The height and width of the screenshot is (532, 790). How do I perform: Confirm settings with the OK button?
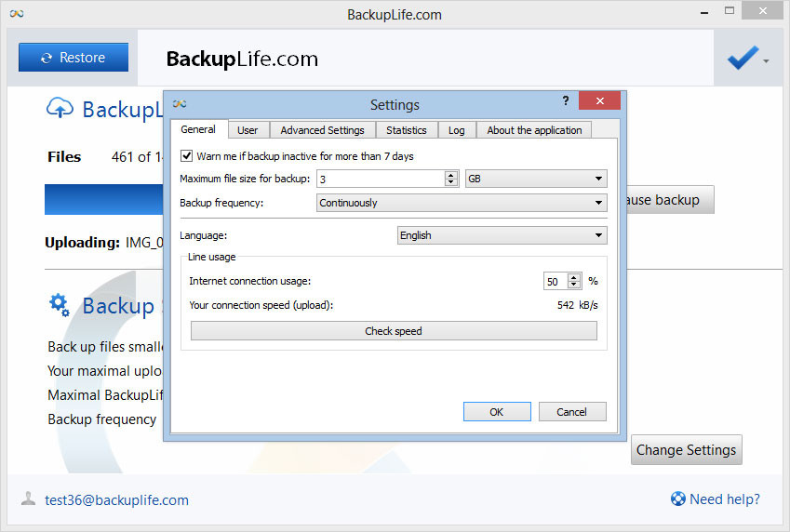coord(497,412)
